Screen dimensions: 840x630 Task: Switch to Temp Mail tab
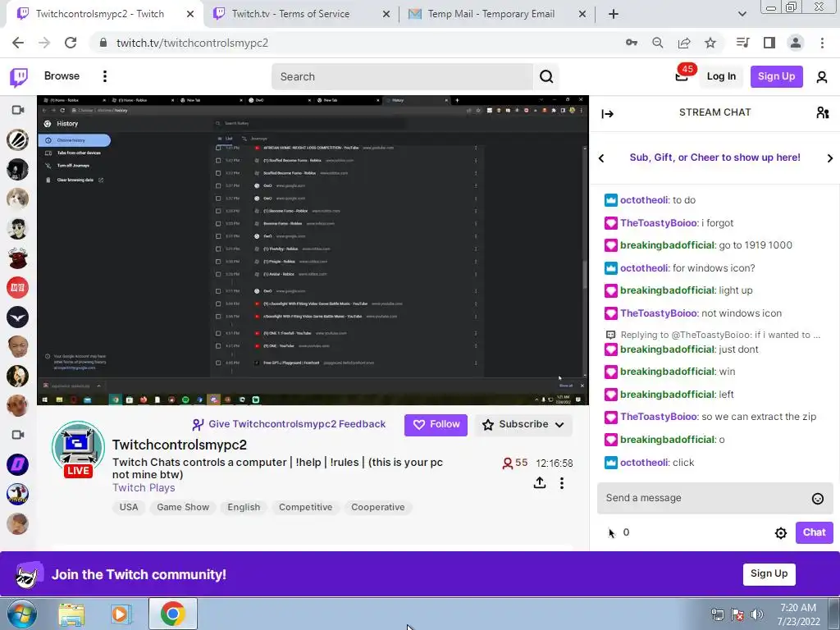point(491,14)
